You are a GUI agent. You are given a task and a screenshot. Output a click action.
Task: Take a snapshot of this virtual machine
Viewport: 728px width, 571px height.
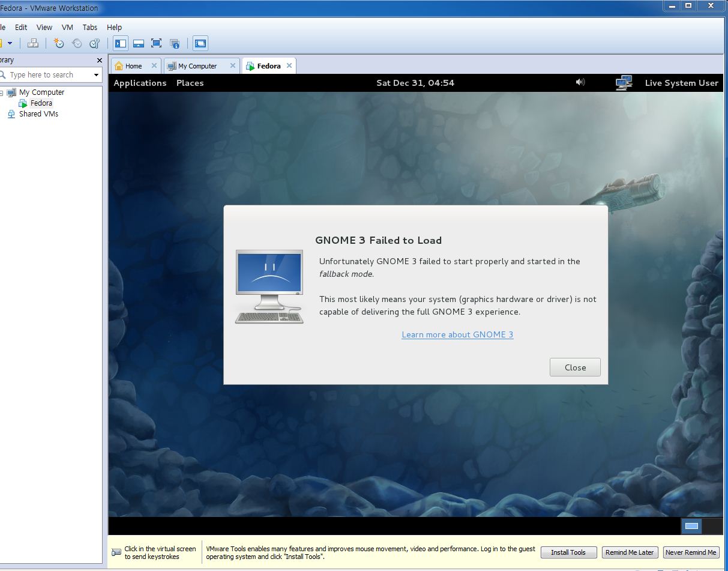coord(58,43)
